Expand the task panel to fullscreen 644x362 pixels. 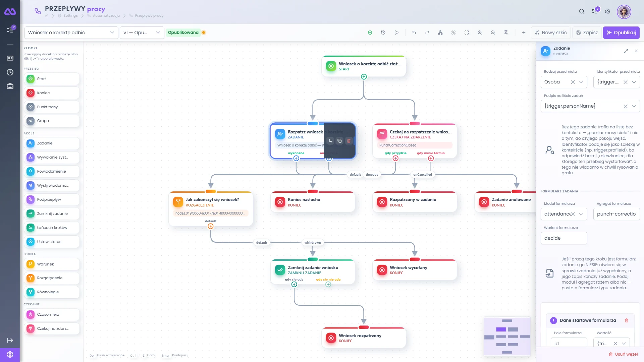click(x=626, y=51)
